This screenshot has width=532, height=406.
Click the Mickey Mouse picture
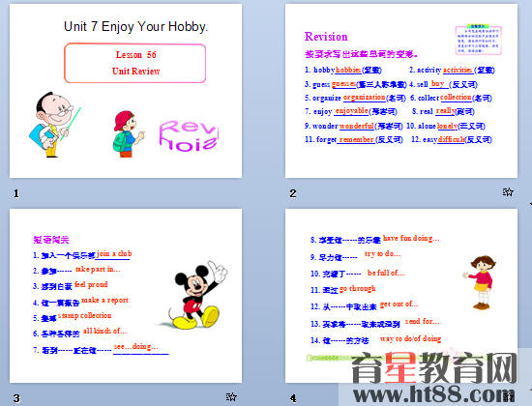(x=195, y=295)
